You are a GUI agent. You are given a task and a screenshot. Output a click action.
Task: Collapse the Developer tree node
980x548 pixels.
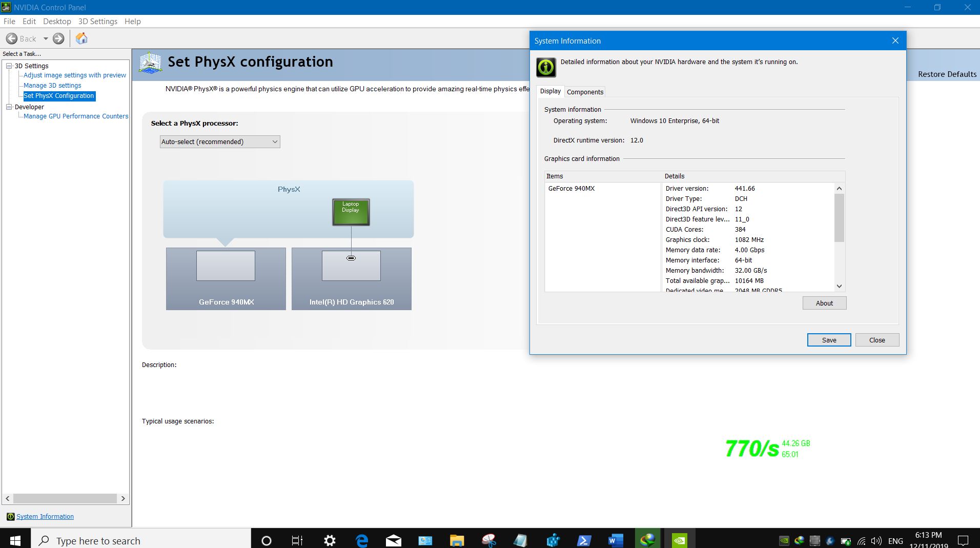[x=9, y=107]
